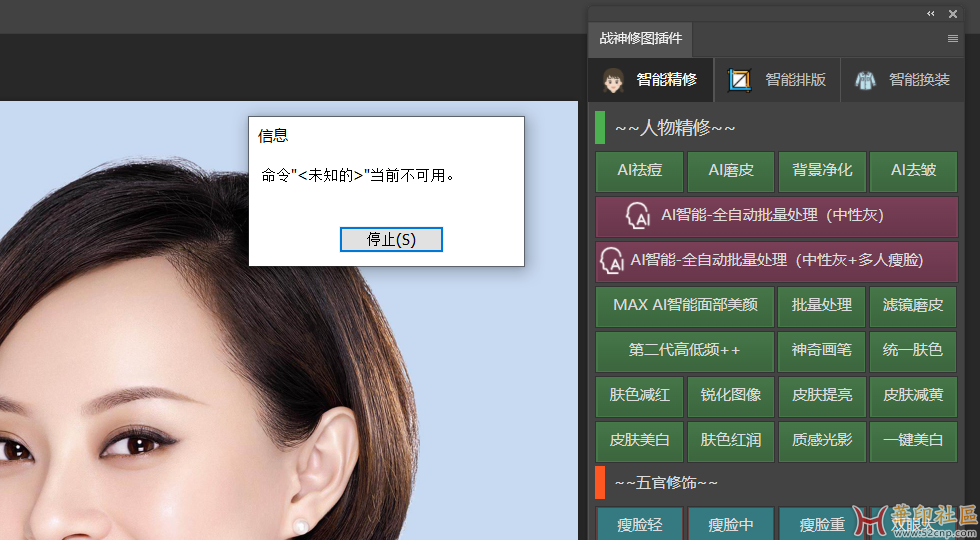The image size is (980, 540).
Task: Open the panel flyout menu icon
Action: (952, 38)
